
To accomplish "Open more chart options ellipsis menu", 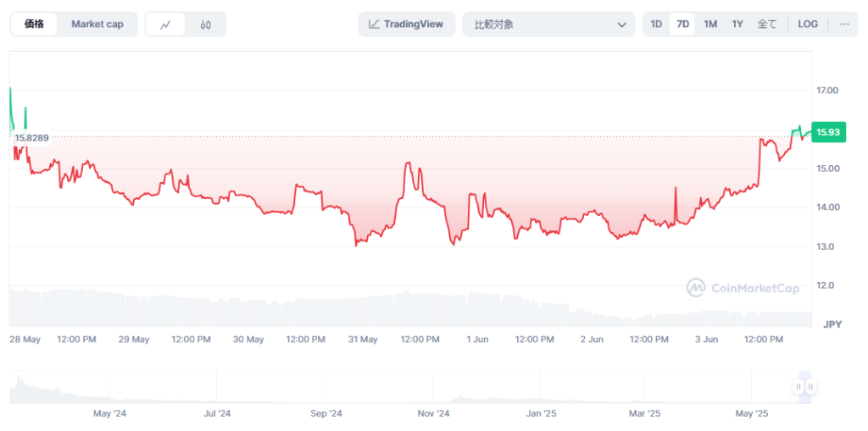I will pyautogui.click(x=843, y=24).
